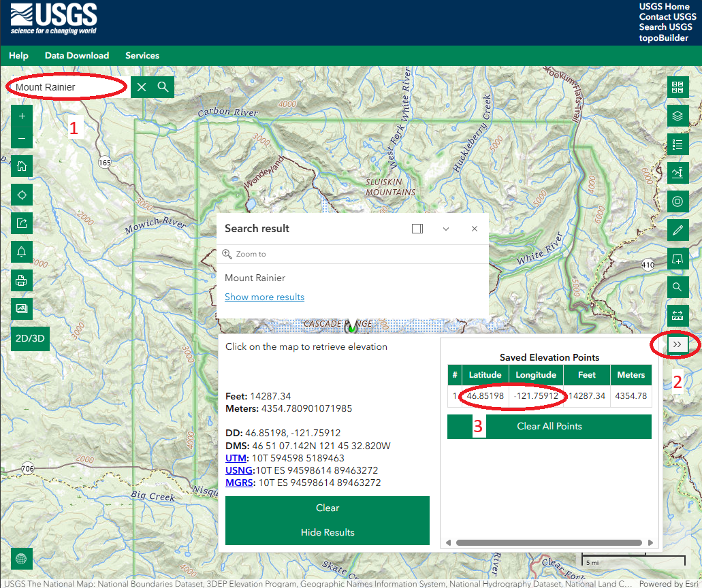Open the basemap gallery grid icon
The width and height of the screenshot is (702, 588).
click(677, 87)
